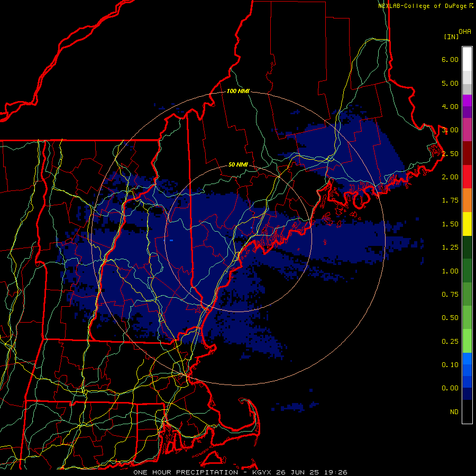This screenshot has height=476, width=476.
Task: Click the [IN] units label
Action: pyautogui.click(x=452, y=36)
